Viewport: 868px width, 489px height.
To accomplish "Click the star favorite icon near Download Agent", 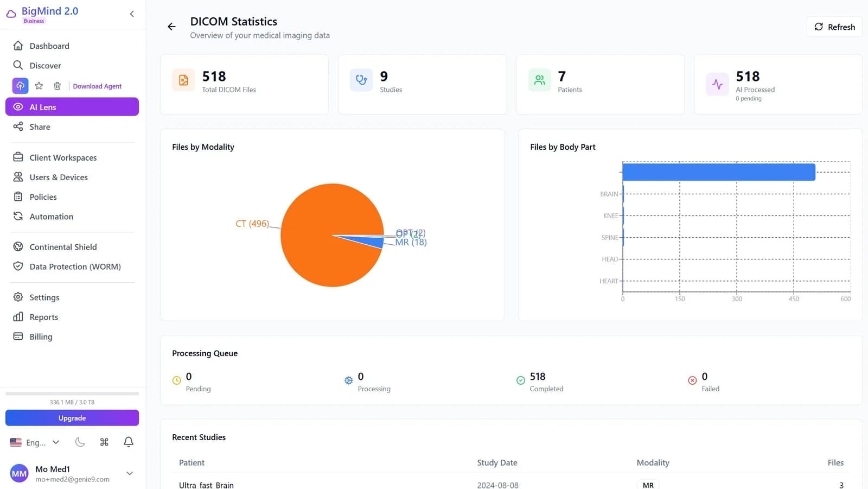I will 39,86.
